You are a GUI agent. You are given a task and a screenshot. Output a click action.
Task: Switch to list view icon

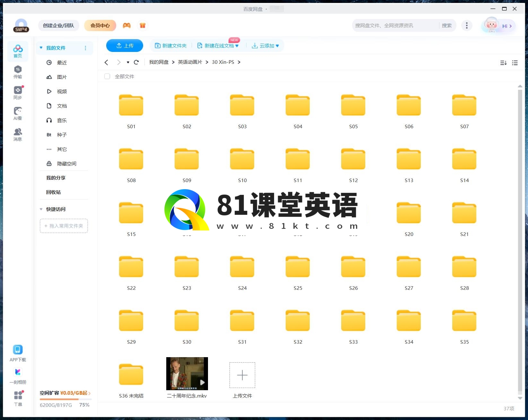click(x=515, y=63)
